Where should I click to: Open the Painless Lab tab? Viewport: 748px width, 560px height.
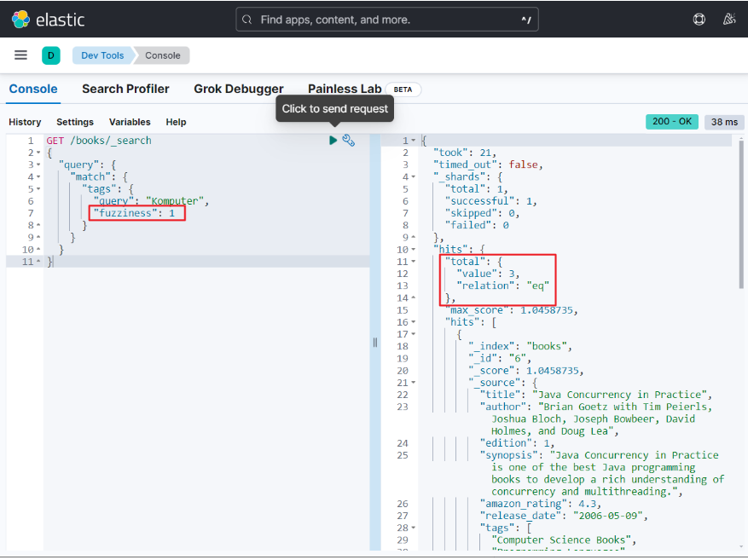pyautogui.click(x=345, y=89)
